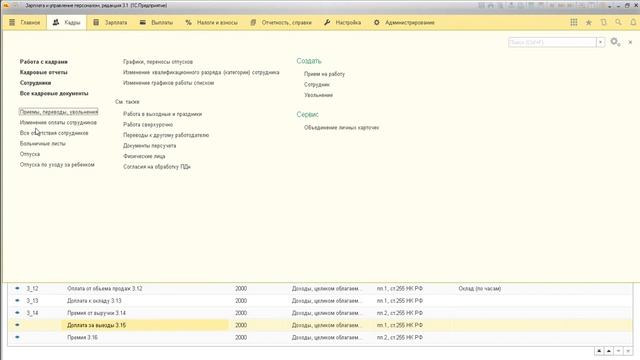Viewport: 640px width, 360px height.
Task: Click the magnifier search icon in top bar
Action: point(618,22)
